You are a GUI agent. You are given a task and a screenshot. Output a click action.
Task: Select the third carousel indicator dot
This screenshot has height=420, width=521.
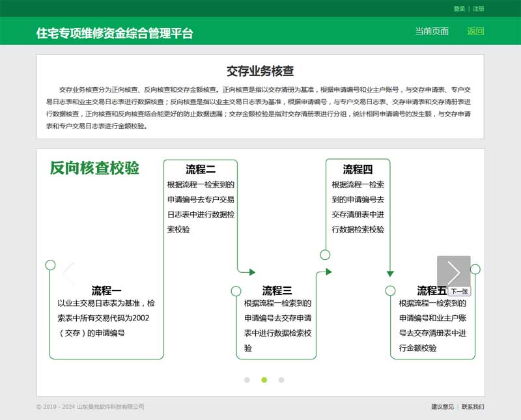[x=281, y=380]
